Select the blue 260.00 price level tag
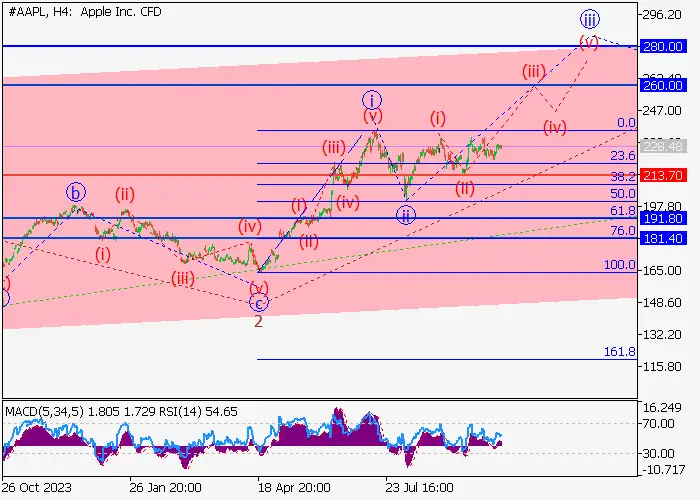 (x=662, y=85)
